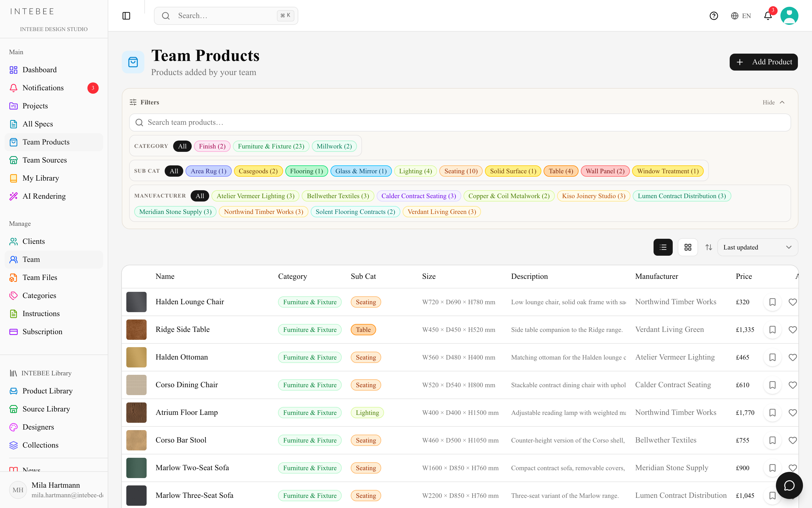812x508 pixels.
Task: Open Team Sources in sidebar
Action: tap(54, 160)
